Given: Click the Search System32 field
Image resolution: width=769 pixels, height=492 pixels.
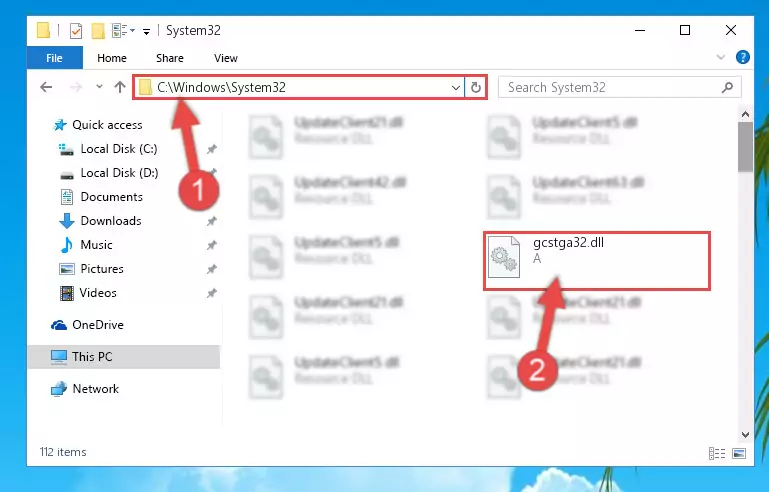Looking at the screenshot, I should pyautogui.click(x=619, y=87).
